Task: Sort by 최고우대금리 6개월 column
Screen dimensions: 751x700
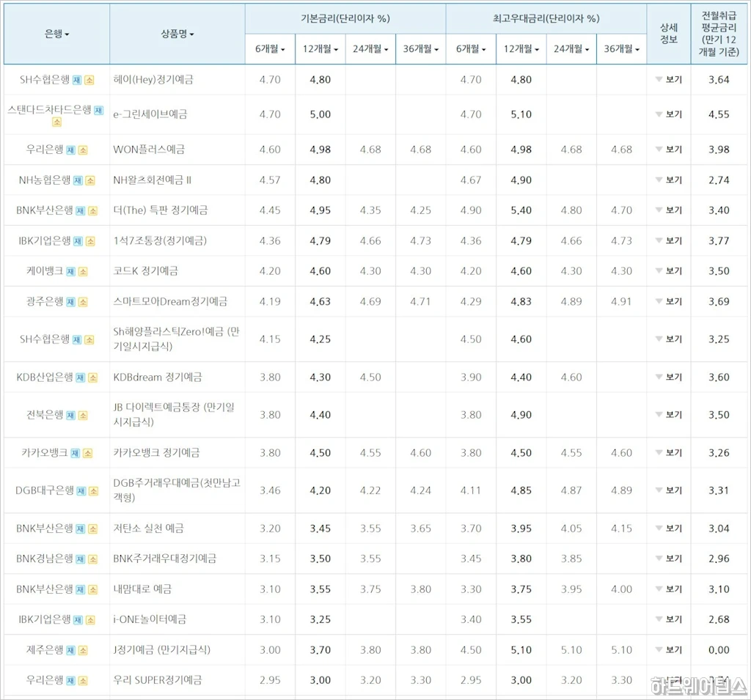Action: 471,49
